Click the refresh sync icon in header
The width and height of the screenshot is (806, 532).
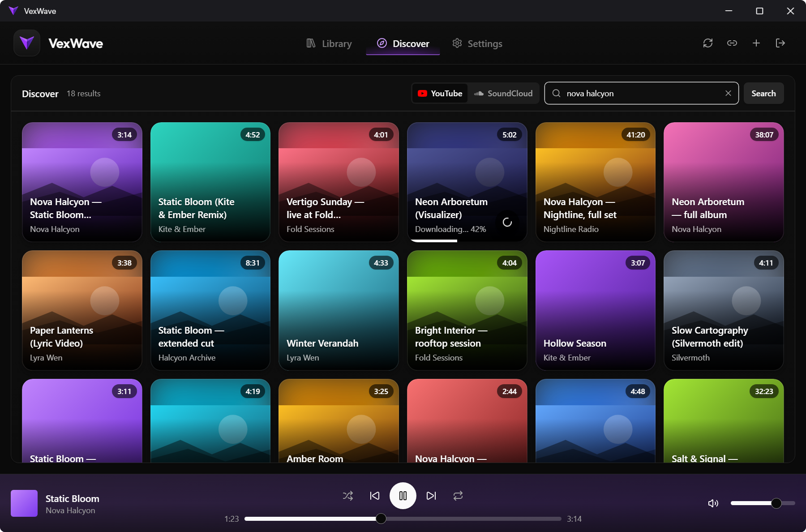pyautogui.click(x=708, y=43)
